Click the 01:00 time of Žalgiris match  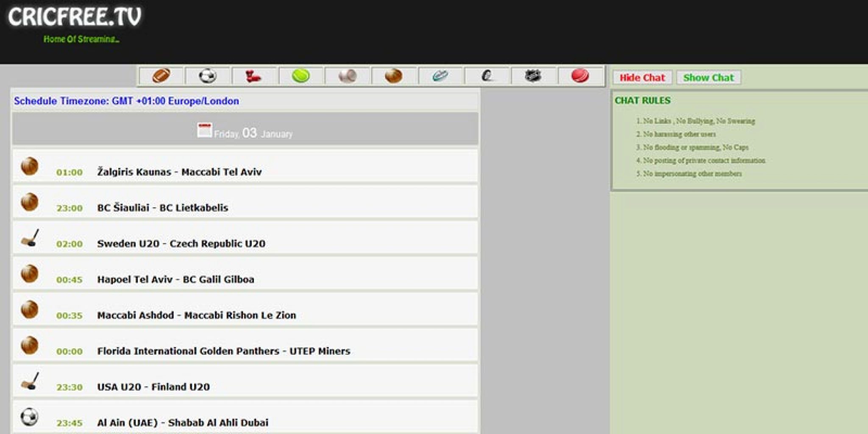coord(70,172)
